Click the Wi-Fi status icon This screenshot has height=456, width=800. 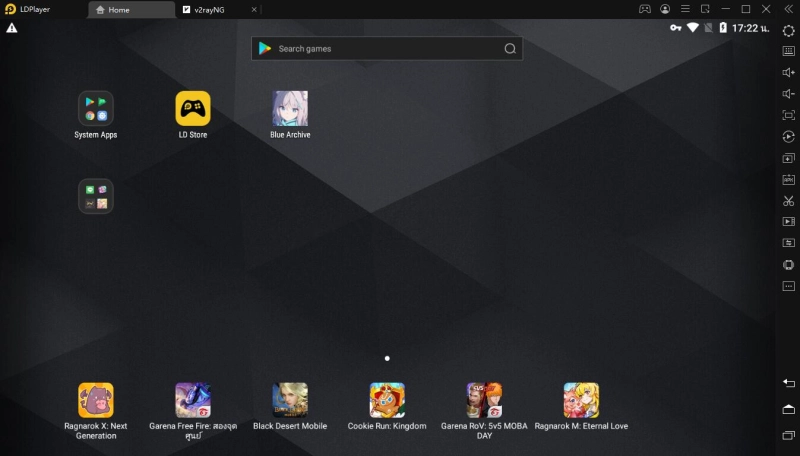pos(692,28)
